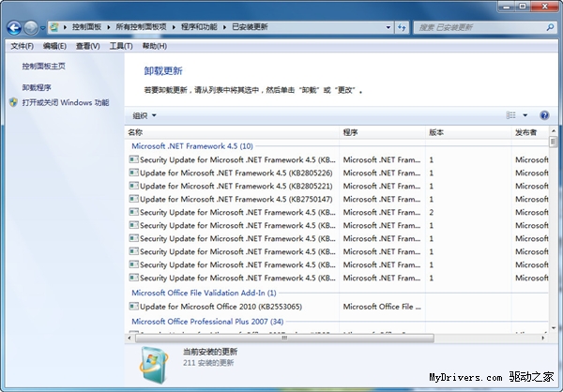This screenshot has height=392, width=563.
Task: Expand the arrow after 程序和功能 breadcrumb
Action: click(224, 27)
